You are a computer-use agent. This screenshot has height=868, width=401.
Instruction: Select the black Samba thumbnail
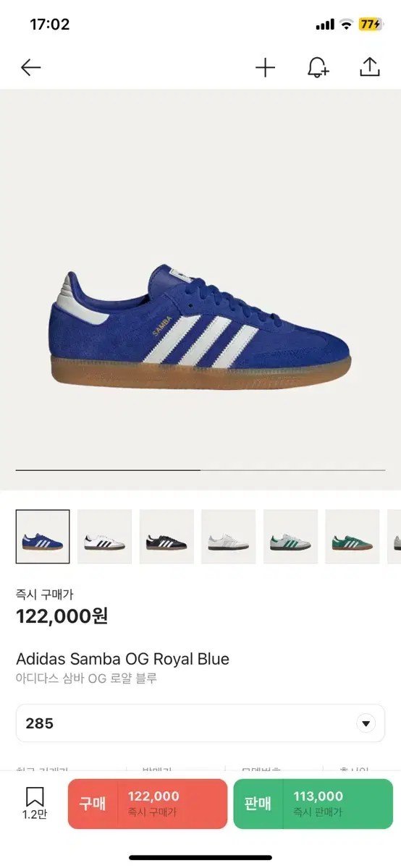166,537
